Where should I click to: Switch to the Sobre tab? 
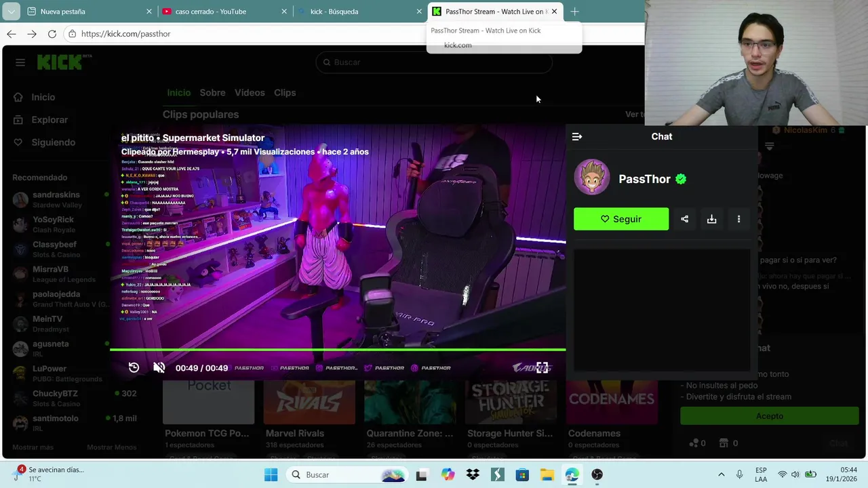212,92
